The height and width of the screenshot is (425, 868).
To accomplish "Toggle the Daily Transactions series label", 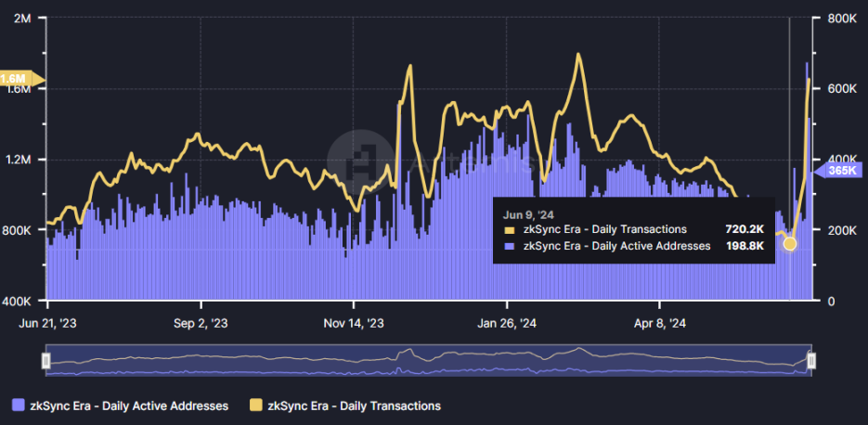I will coord(354,406).
